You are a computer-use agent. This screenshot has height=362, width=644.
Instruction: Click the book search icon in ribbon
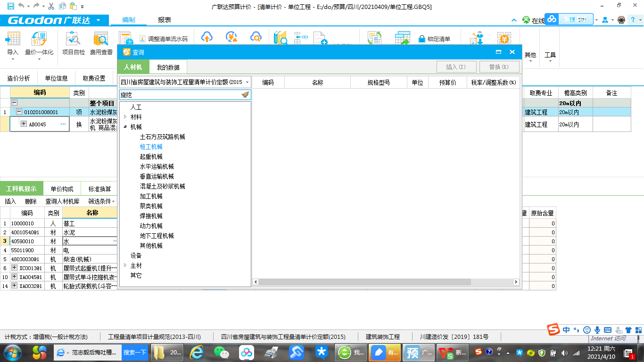(281, 38)
